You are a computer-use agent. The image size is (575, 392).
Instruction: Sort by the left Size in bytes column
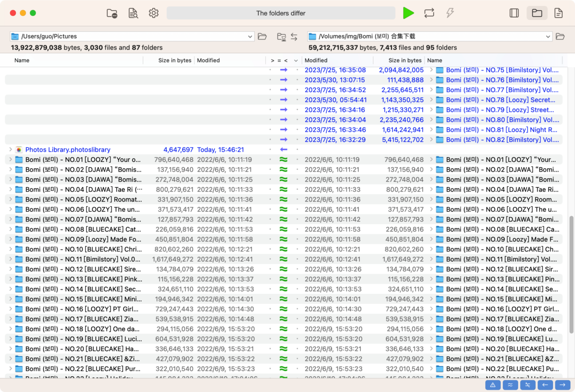[175, 60]
